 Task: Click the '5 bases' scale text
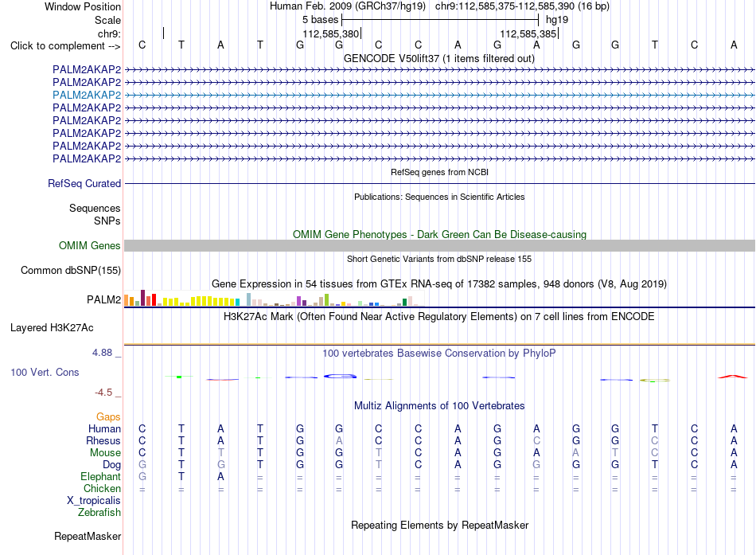pyautogui.click(x=320, y=20)
